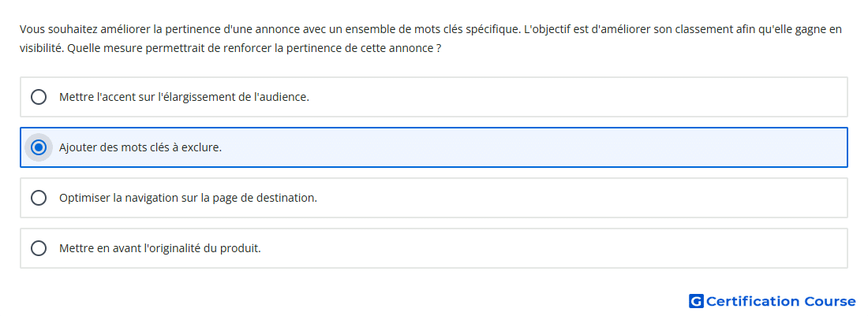868x316 pixels.
Task: Choose radio for optimiser la navigation
Action: coord(39,198)
